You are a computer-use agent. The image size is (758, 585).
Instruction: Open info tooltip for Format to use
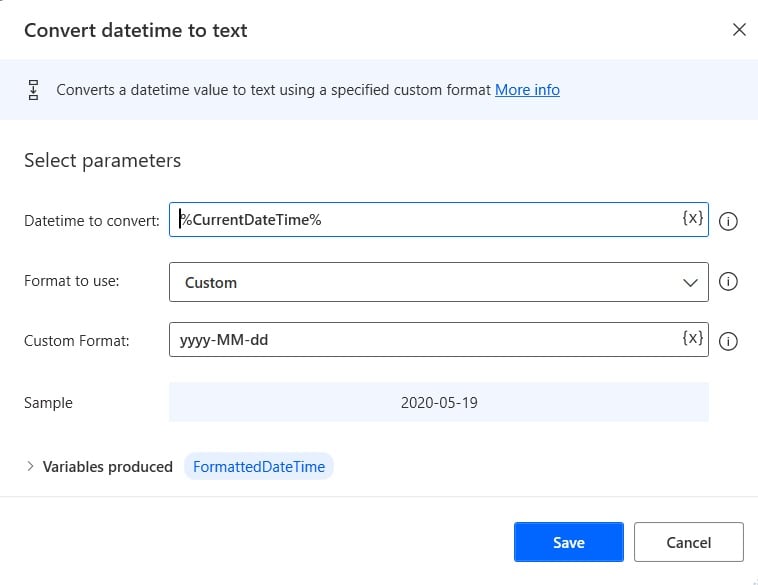[x=728, y=281]
